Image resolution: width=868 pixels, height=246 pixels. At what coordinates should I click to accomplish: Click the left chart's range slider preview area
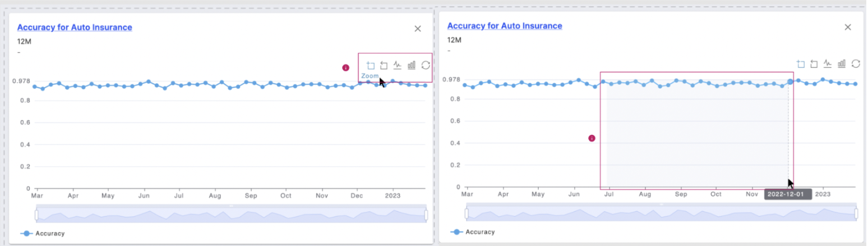click(x=231, y=215)
